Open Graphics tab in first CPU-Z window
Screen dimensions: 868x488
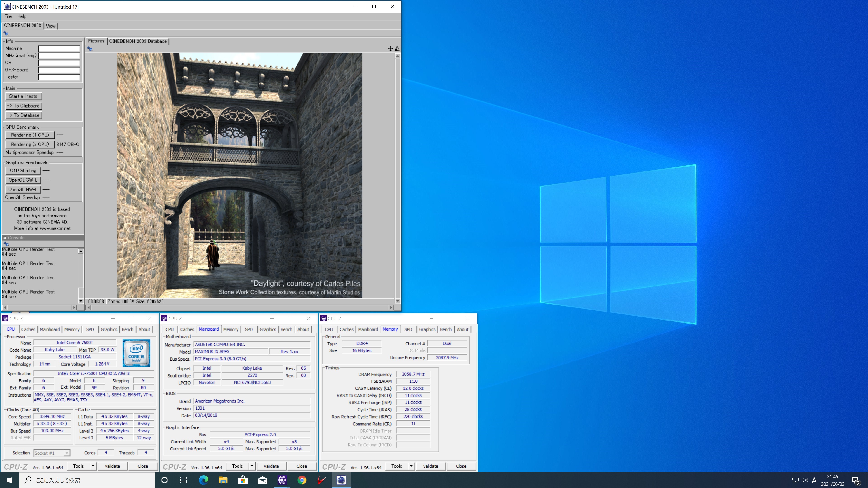(109, 329)
